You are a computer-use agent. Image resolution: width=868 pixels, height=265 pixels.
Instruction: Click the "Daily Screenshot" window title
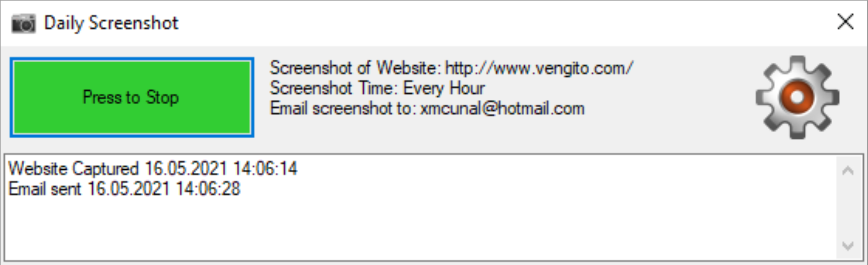[x=111, y=23]
